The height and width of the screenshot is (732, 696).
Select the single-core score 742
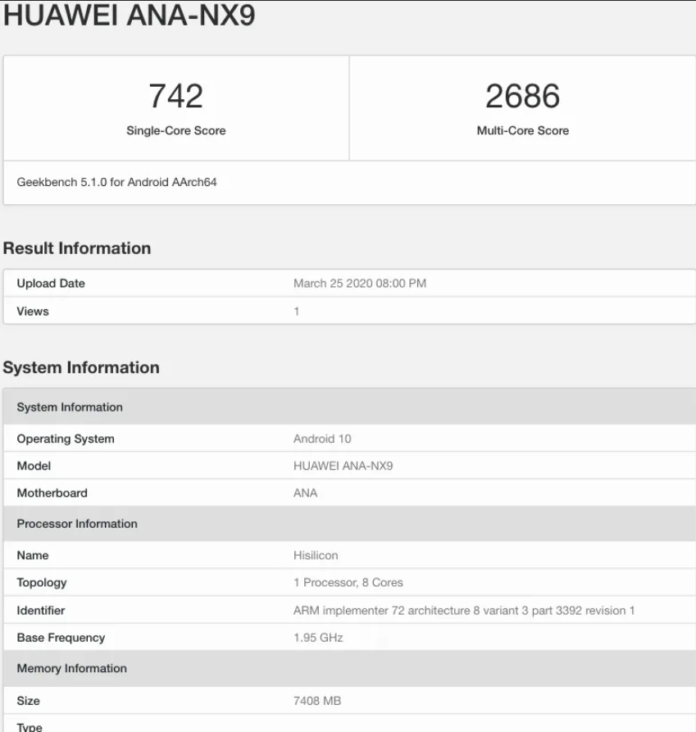click(176, 96)
